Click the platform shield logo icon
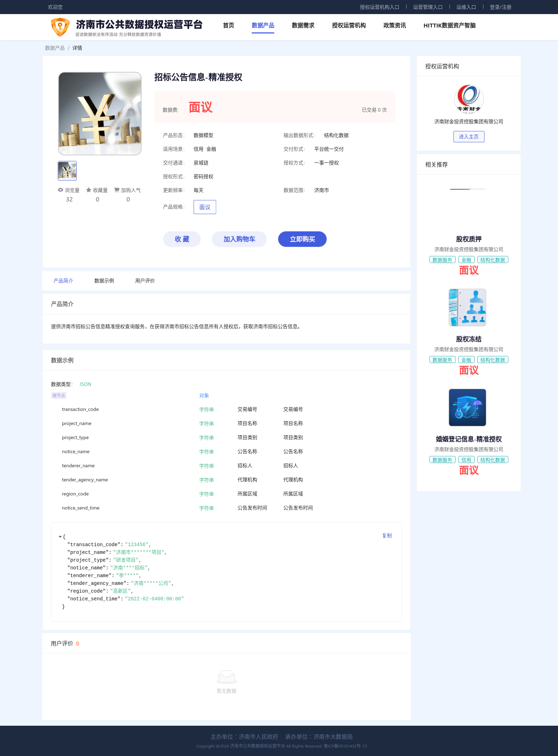Image resolution: width=558 pixels, height=756 pixels. coord(60,27)
